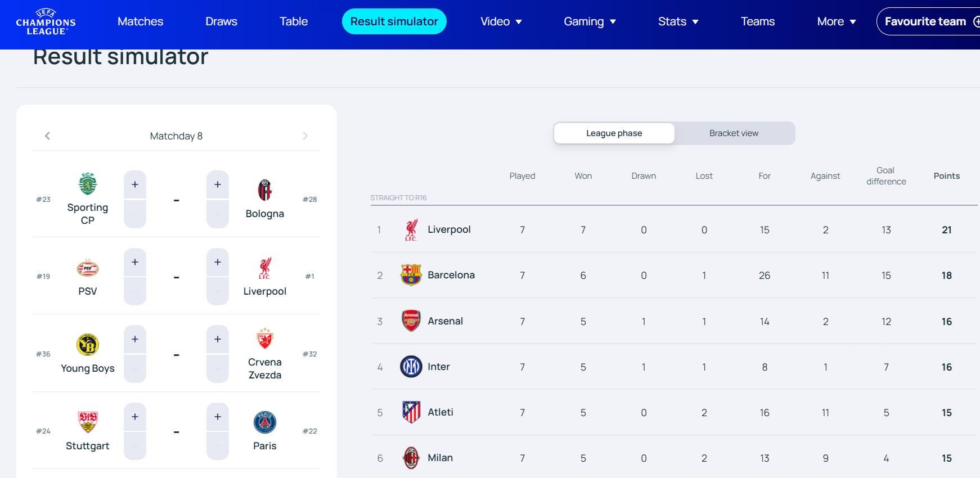Click the Arsenal crest icon
The width and height of the screenshot is (980, 478).
411,321
